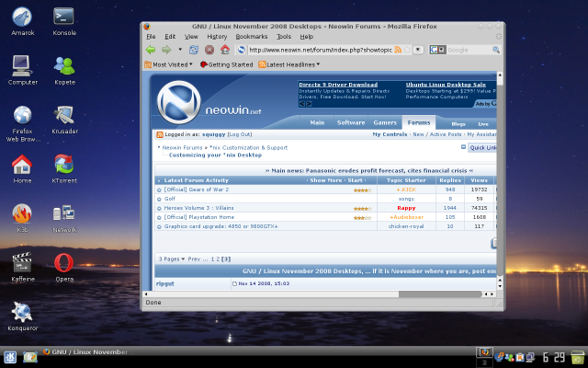Image resolution: width=588 pixels, height=368 pixels.
Task: Click the search magnifier icon in Google box
Action: (496, 50)
